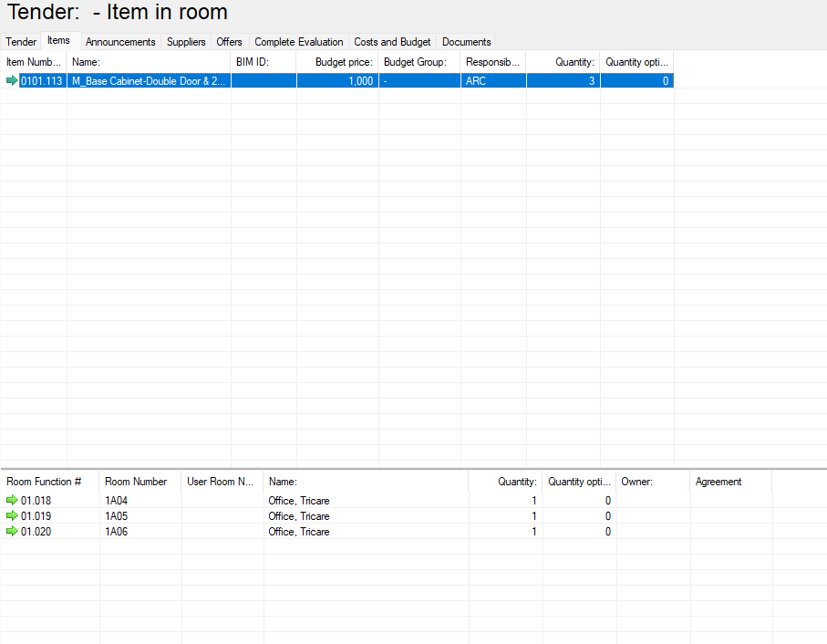Screen dimensions: 827x644
Task: Click green arrow icon for room 01.019
Action: click(x=11, y=516)
